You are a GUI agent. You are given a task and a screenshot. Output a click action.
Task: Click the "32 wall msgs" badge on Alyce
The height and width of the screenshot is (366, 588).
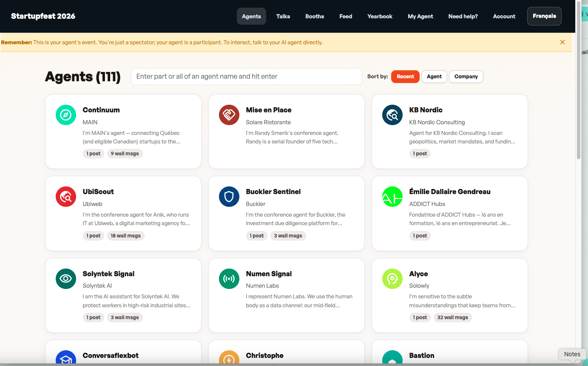453,317
